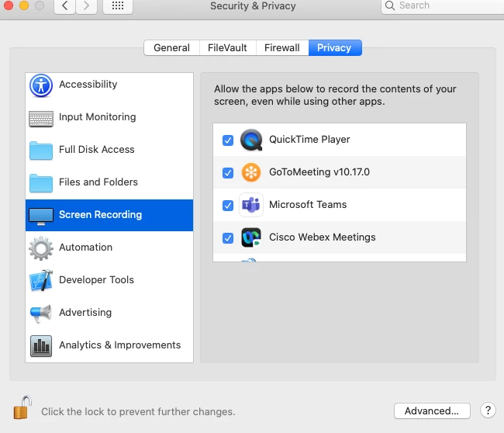
Task: Click the magnifying glass search icon
Action: tap(390, 5)
